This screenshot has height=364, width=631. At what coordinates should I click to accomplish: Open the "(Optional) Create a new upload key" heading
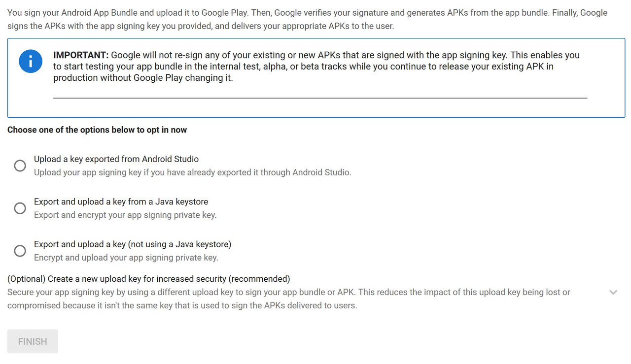tap(148, 279)
